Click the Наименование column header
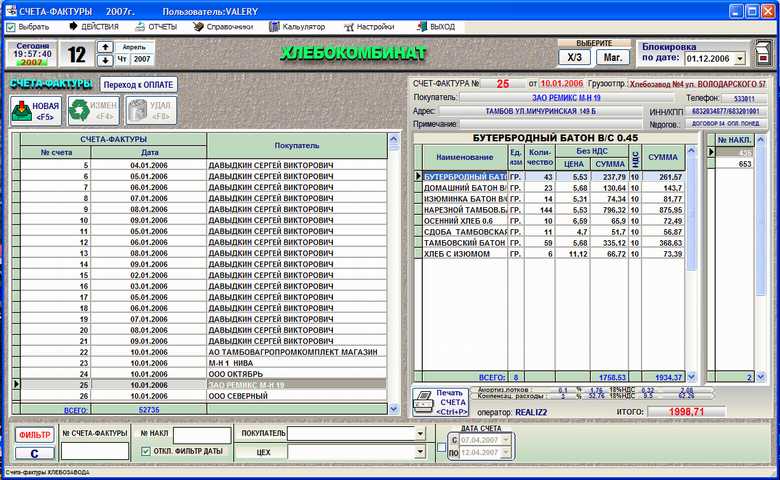 (465, 157)
